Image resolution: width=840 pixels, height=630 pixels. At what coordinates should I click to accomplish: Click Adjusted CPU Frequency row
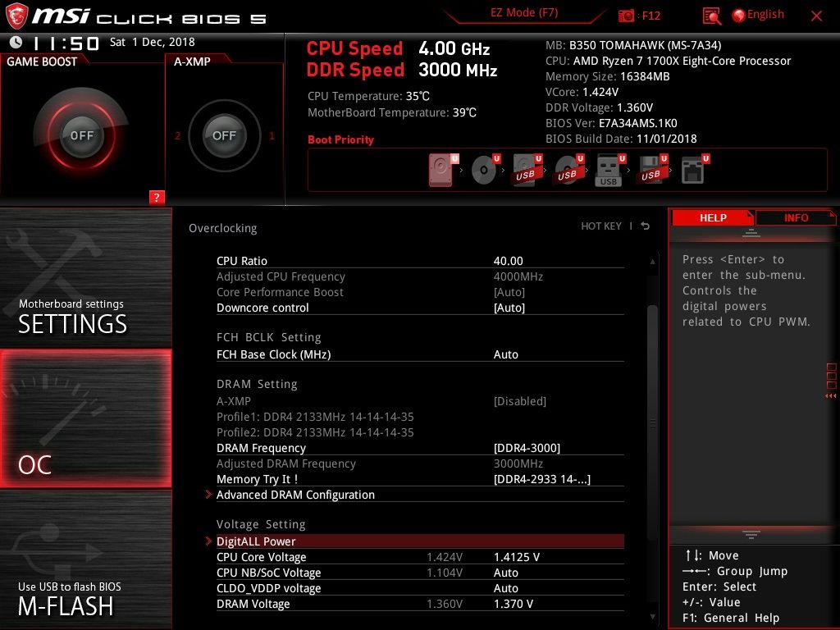pos(420,276)
